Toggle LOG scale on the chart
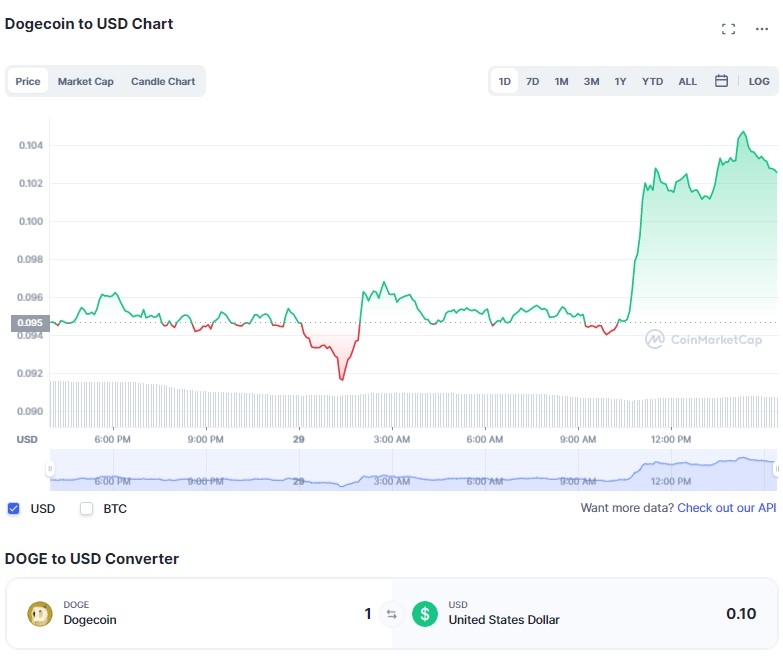The width and height of the screenshot is (783, 657). click(759, 81)
